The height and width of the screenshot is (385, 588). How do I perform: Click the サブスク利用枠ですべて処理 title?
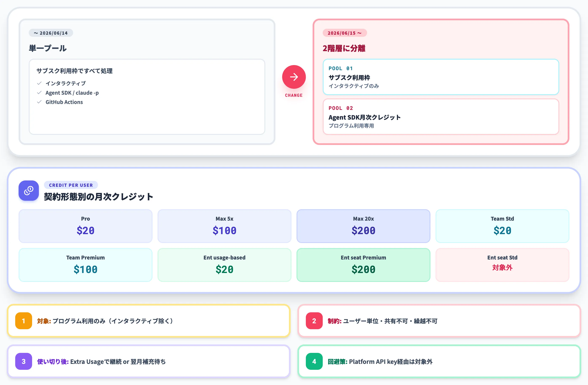click(x=75, y=71)
